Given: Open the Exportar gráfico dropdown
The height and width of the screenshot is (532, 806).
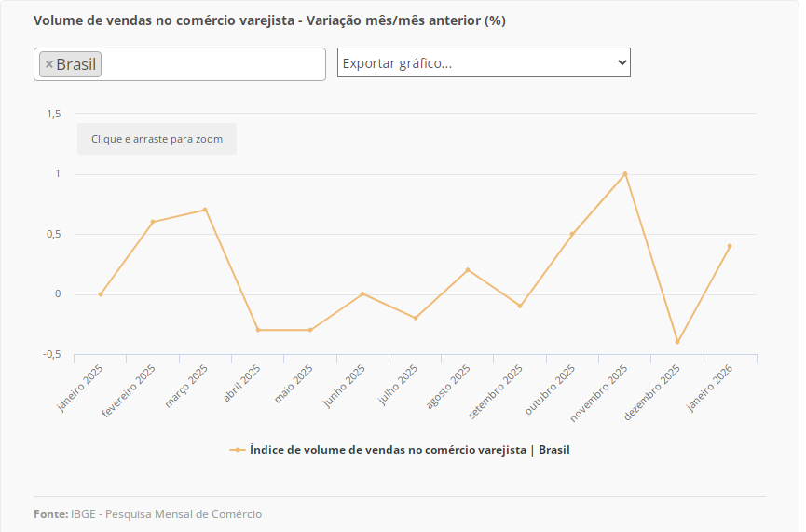Looking at the screenshot, I should [484, 62].
